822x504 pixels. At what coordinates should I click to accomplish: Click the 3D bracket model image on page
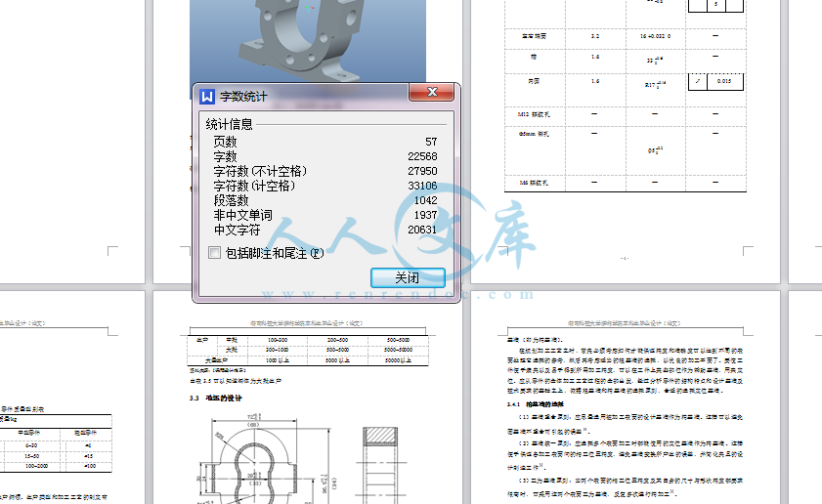308,41
